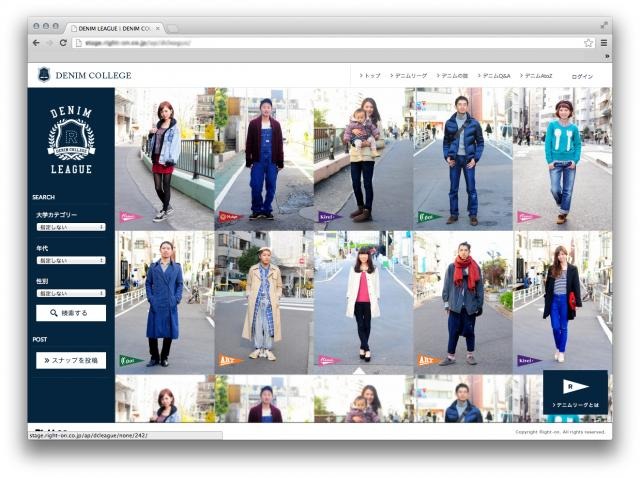Click the browser forward arrow
Screen dimensions: 640x478
click(50, 43)
